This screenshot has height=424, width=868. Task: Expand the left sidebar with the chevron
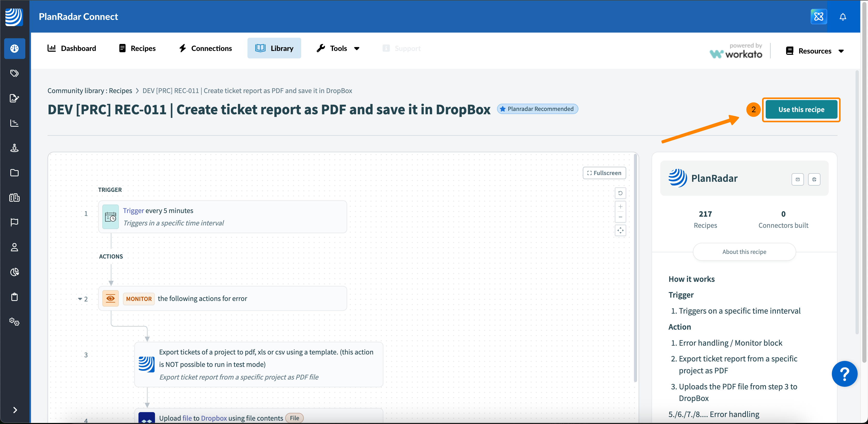coord(15,410)
